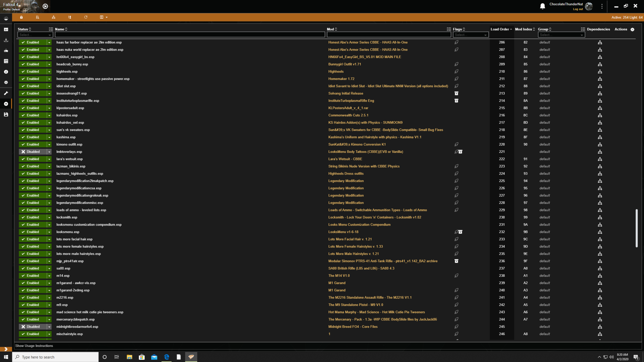The width and height of the screenshot is (644, 362).
Task: Open the Flags filter Select dropdown
Action: coord(471,35)
